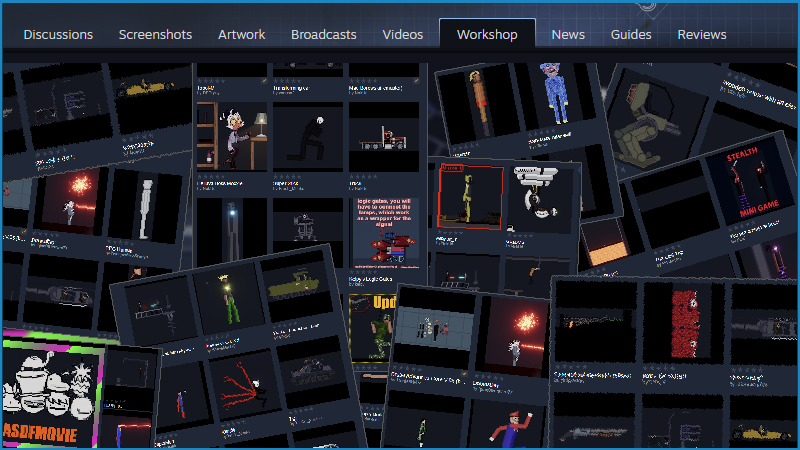View the Guides tab
This screenshot has width=800, height=450.
(631, 35)
